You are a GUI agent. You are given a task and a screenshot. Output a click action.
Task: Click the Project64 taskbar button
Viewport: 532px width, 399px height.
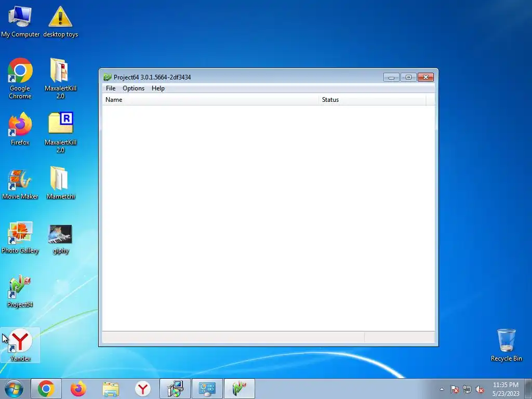[x=240, y=389]
